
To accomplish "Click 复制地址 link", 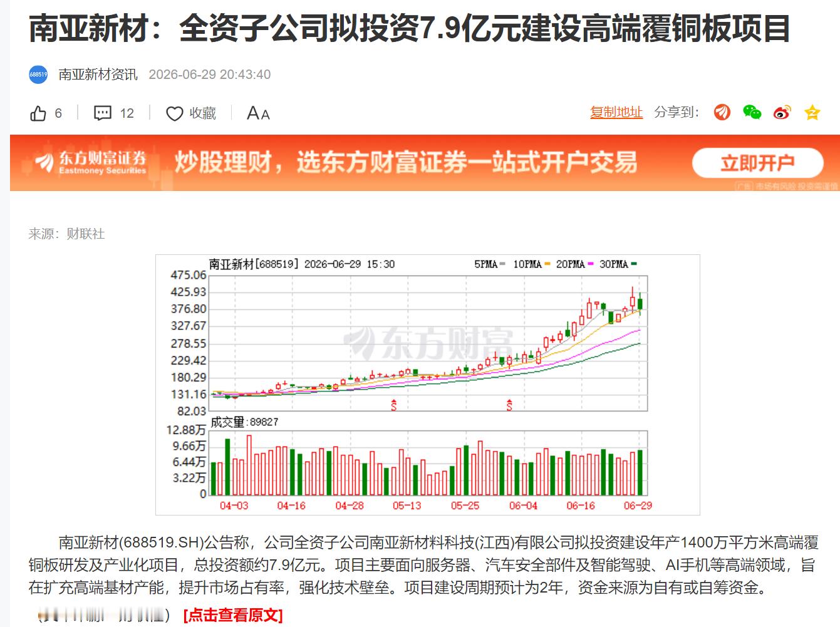I will [616, 112].
